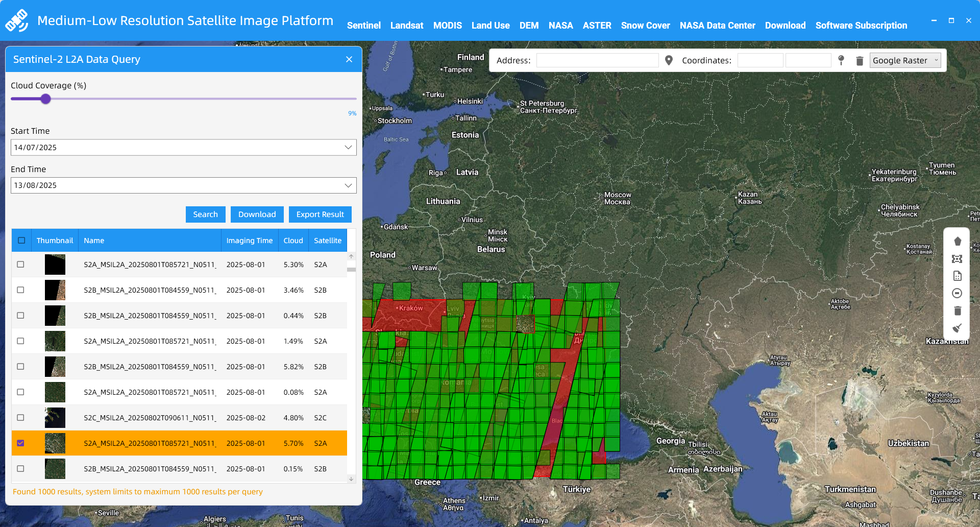Click the Address input field
This screenshot has width=980, height=527.
597,60
